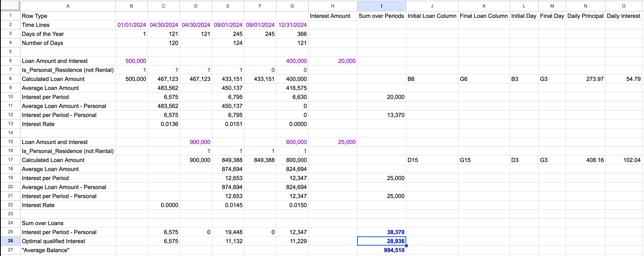Screen dimensions: 644x256
Task: Click the 20,000 interest amount cell
Action: [x=333, y=61]
